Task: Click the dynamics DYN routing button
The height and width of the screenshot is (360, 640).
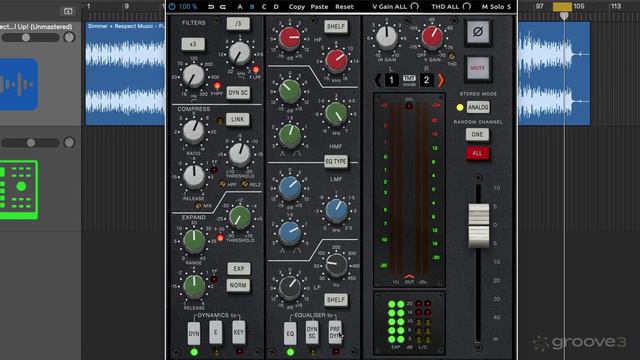Action: pyautogui.click(x=194, y=333)
